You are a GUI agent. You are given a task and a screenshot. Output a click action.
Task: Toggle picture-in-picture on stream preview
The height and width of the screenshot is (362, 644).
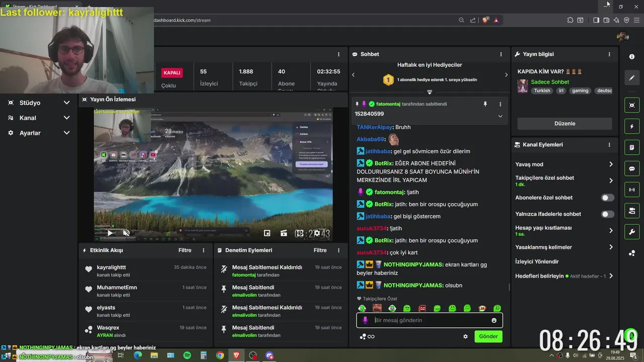pos(267,233)
